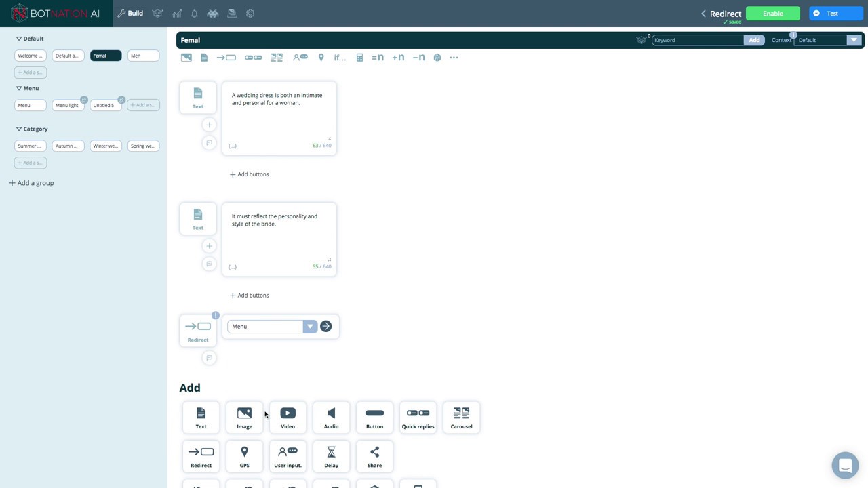
Task: Add Carousel element
Action: pyautogui.click(x=461, y=418)
